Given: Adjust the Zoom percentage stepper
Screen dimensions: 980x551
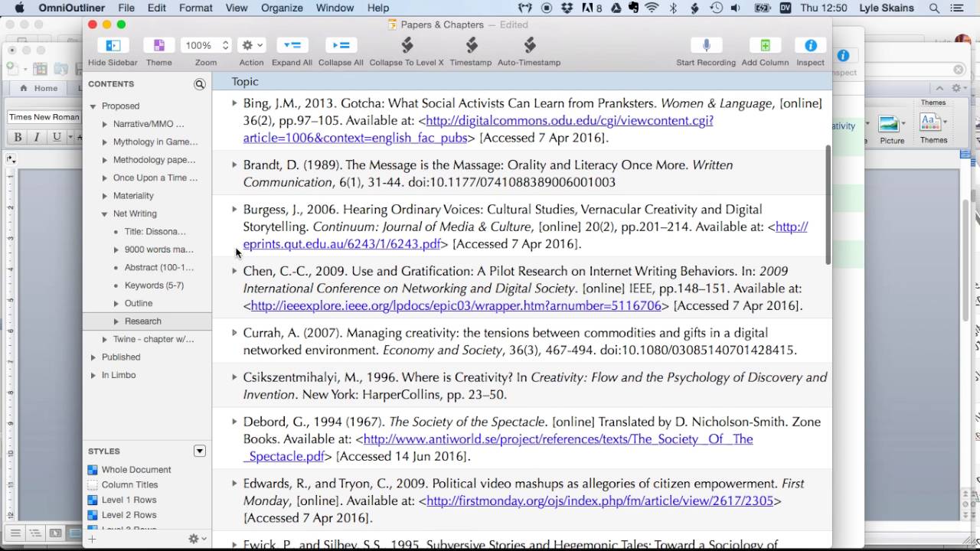Looking at the screenshot, I should (225, 45).
